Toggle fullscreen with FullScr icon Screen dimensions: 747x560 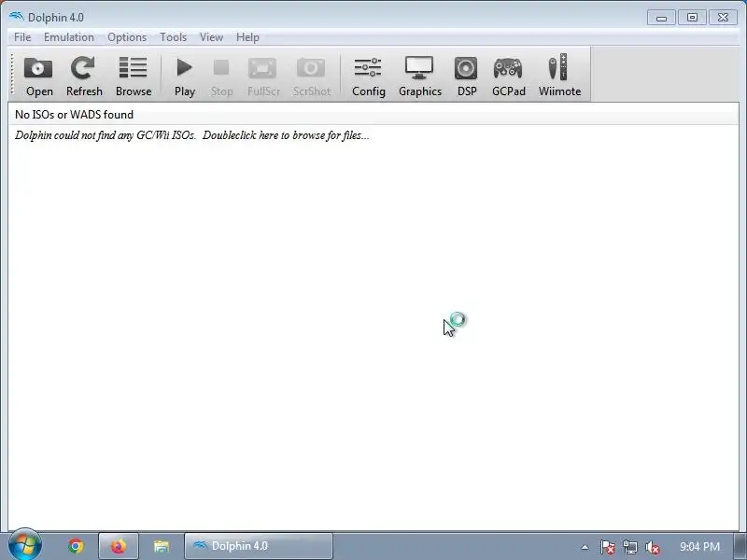263,76
